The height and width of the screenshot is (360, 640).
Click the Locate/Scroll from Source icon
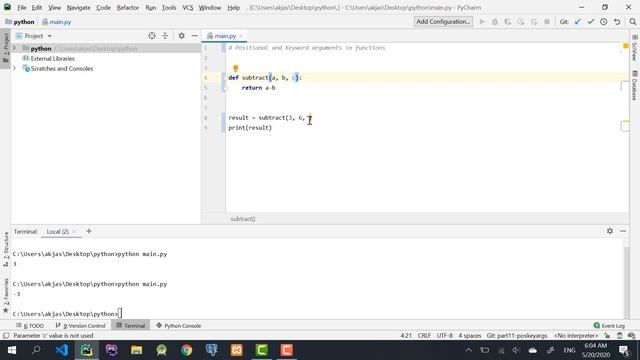[x=152, y=36]
